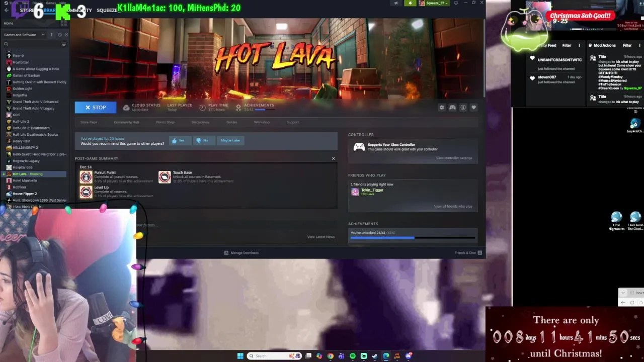This screenshot has height=362, width=644.
Task: Click the ready-to-play filter icon
Action: tap(66, 35)
